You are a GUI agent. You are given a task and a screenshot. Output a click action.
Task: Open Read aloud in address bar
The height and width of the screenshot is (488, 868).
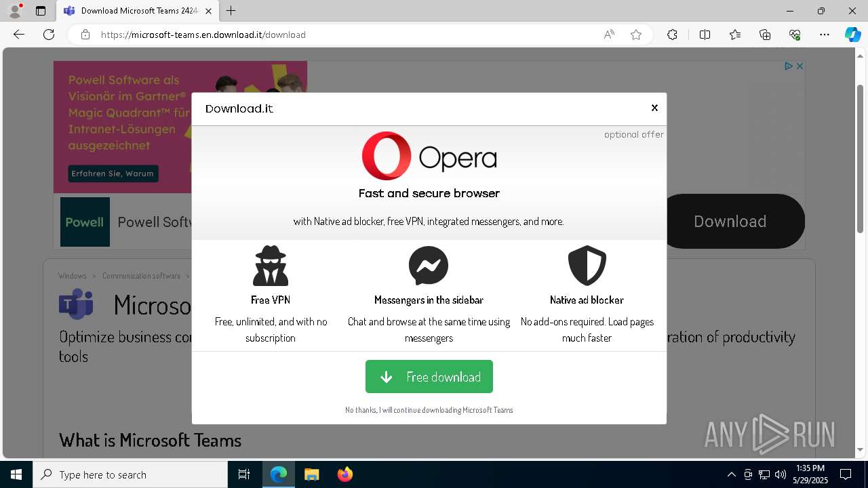point(609,35)
